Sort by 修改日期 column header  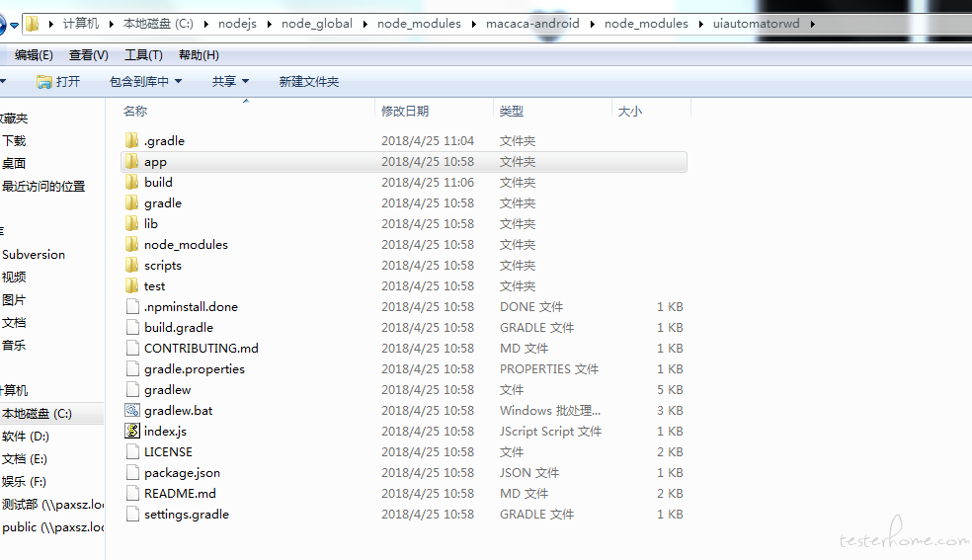(405, 111)
